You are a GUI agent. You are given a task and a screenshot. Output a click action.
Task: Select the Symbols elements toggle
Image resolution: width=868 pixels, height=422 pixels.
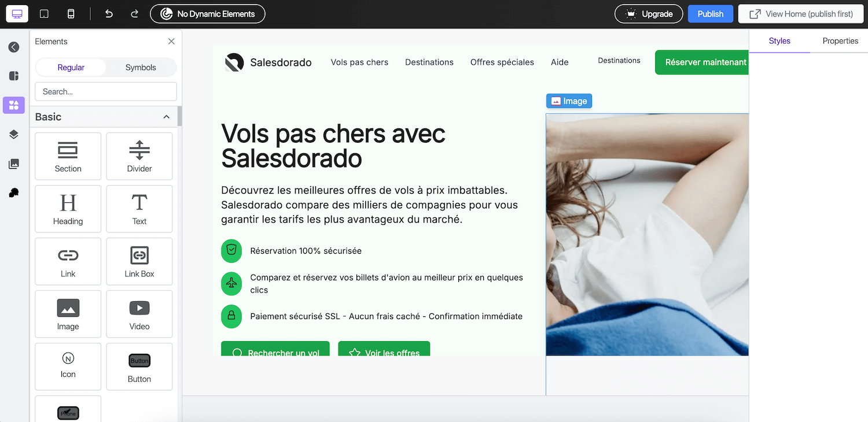click(x=141, y=67)
